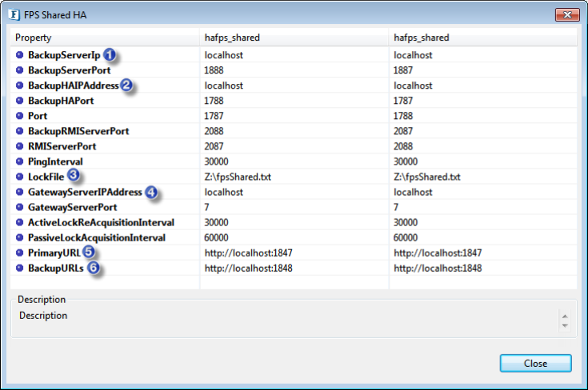Image resolution: width=588 pixels, height=390 pixels.
Task: Click the bullet icon beside RMIServerPort
Action: click(19, 146)
